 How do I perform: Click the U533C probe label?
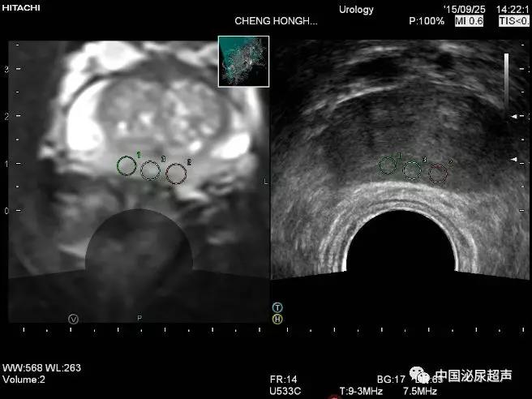pyautogui.click(x=285, y=391)
